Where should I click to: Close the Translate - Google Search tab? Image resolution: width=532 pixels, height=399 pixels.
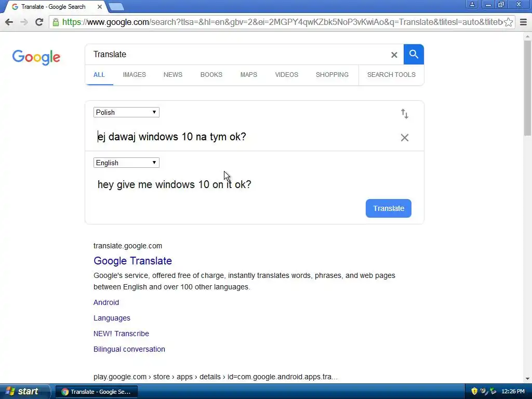[100, 7]
